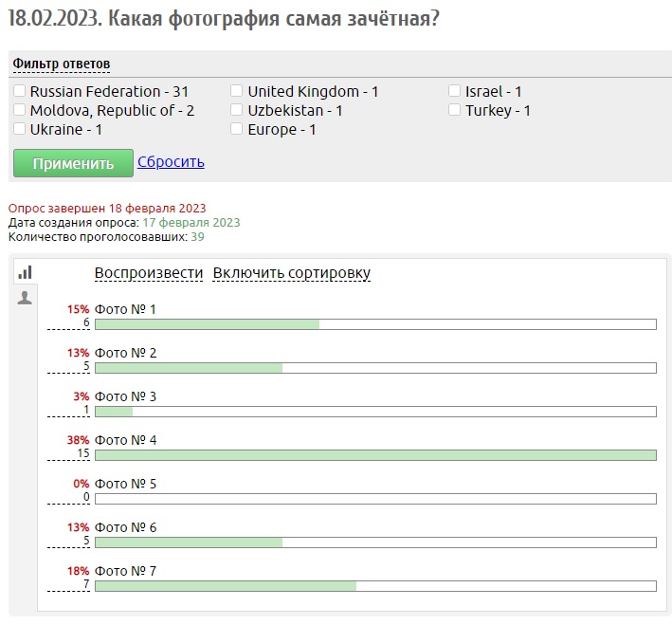Image resolution: width=672 pixels, height=625 pixels.
Task: Click the Фильтр ответов heading
Action: 62,64
